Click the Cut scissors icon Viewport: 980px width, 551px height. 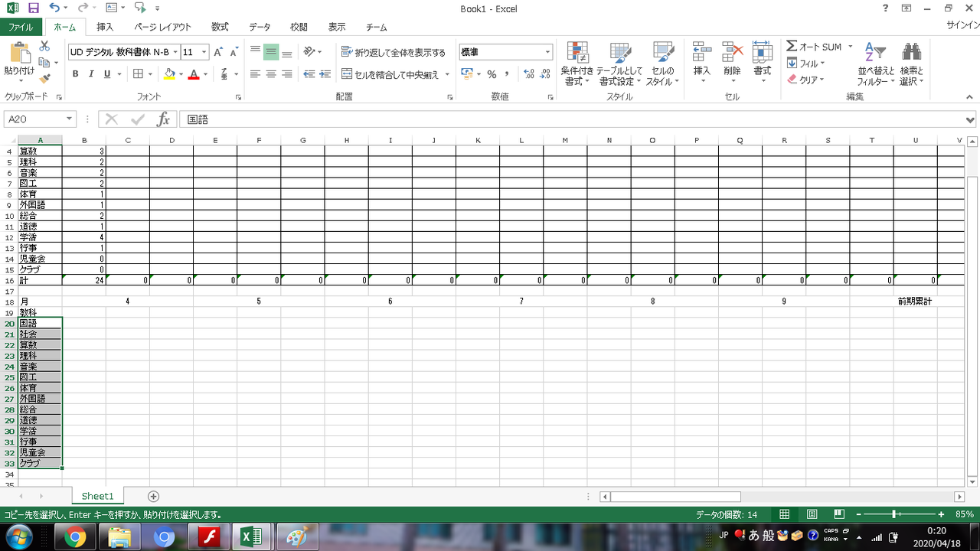(44, 47)
